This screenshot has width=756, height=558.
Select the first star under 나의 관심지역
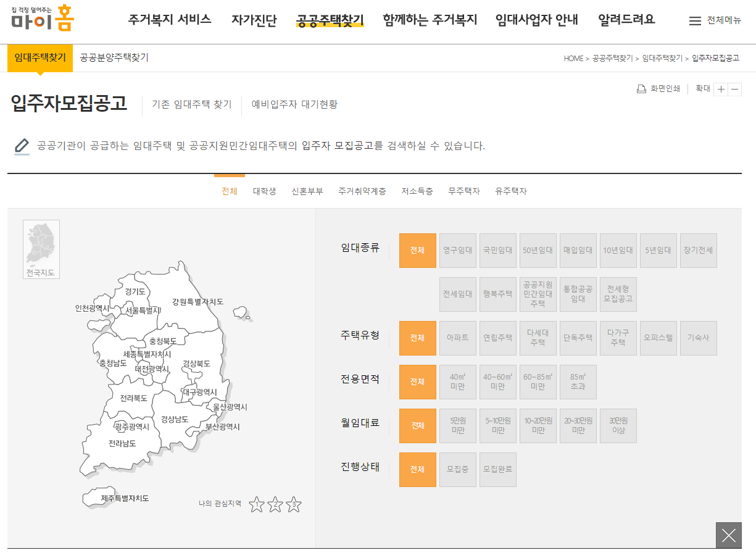point(257,504)
